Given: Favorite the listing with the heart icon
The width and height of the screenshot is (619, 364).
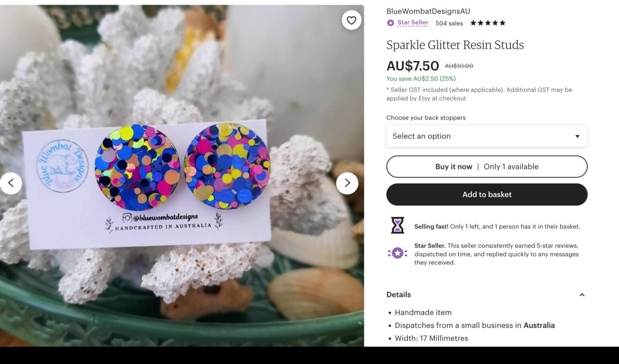Looking at the screenshot, I should (x=351, y=20).
